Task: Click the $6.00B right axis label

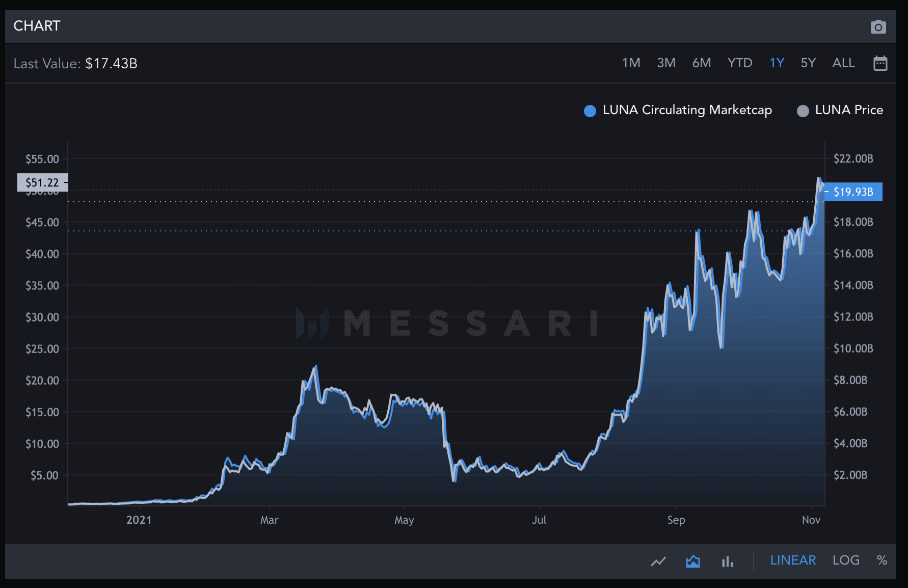Action: (x=850, y=412)
